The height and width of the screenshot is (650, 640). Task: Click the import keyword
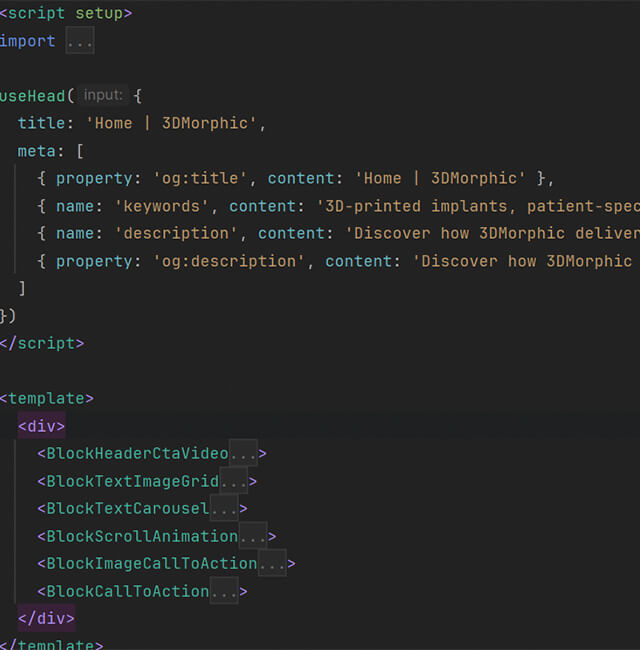click(x=27, y=41)
